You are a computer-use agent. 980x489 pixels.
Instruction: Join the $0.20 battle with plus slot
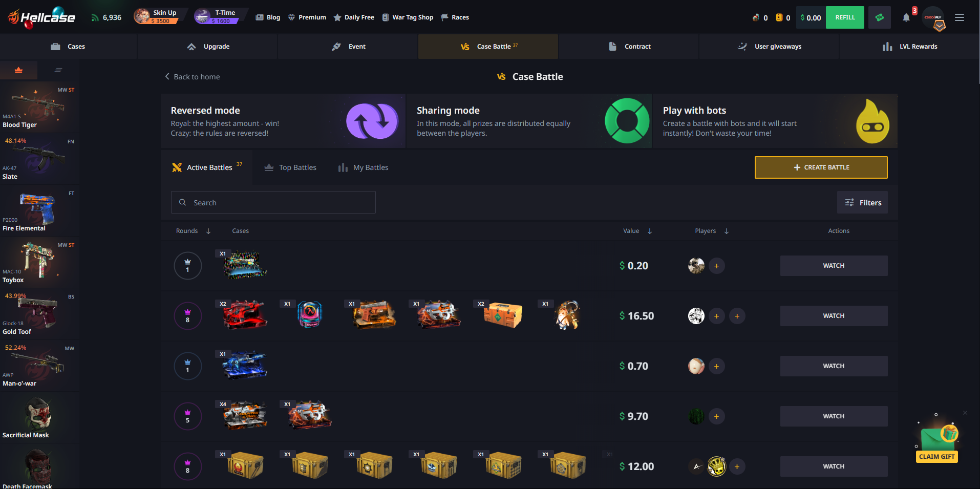point(716,266)
